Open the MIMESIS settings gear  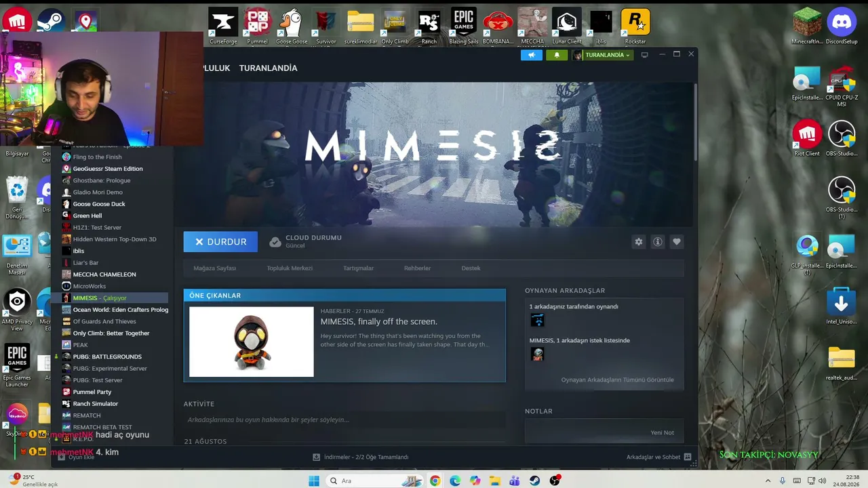(x=638, y=242)
